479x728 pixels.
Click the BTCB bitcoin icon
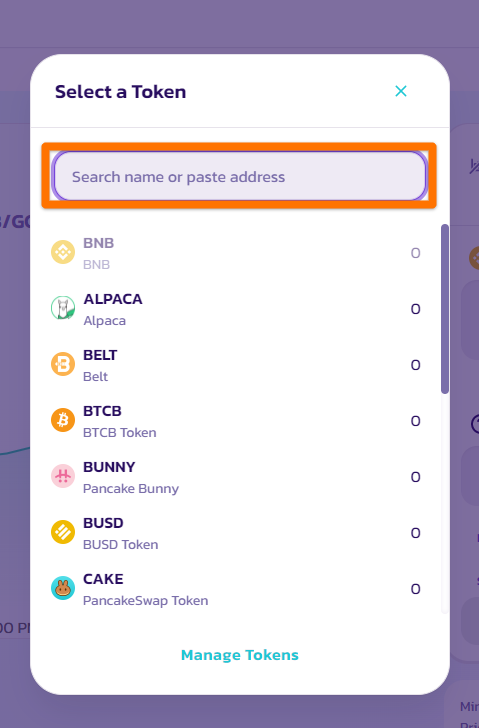[x=63, y=420]
